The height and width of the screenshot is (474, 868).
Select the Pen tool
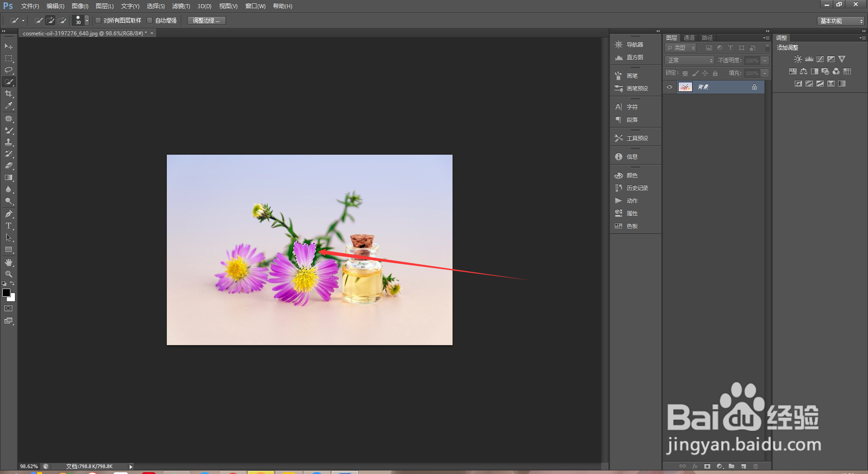click(x=9, y=214)
